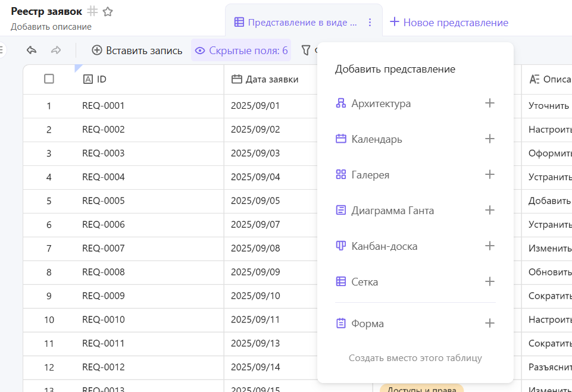Click Новое представление button
572x392 pixels.
click(x=449, y=22)
